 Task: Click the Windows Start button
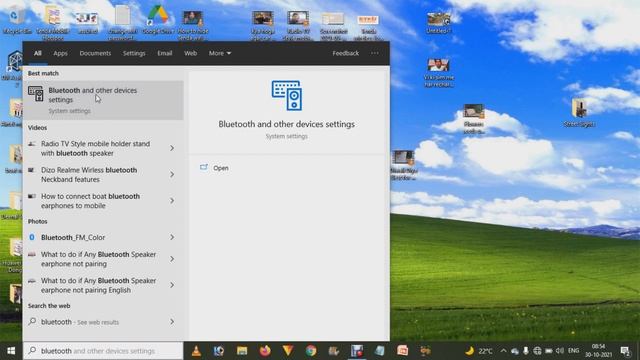tap(11, 351)
